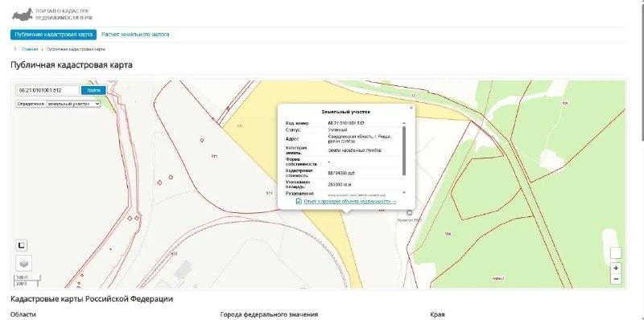Click the location pin icon in breadcrumbs
This screenshot has height=320, width=644.
point(15,49)
